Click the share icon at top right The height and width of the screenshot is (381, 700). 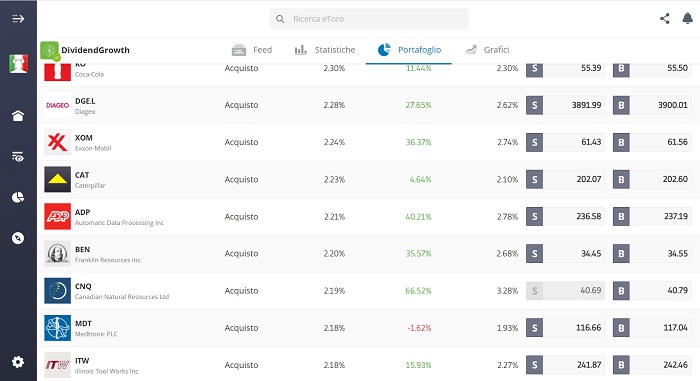[665, 18]
